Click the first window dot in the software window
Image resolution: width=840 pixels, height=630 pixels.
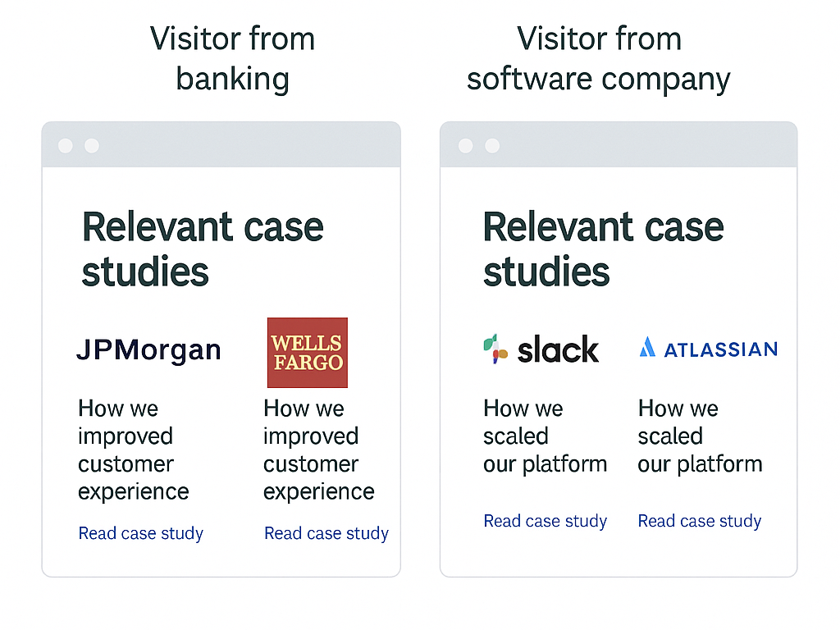465,146
